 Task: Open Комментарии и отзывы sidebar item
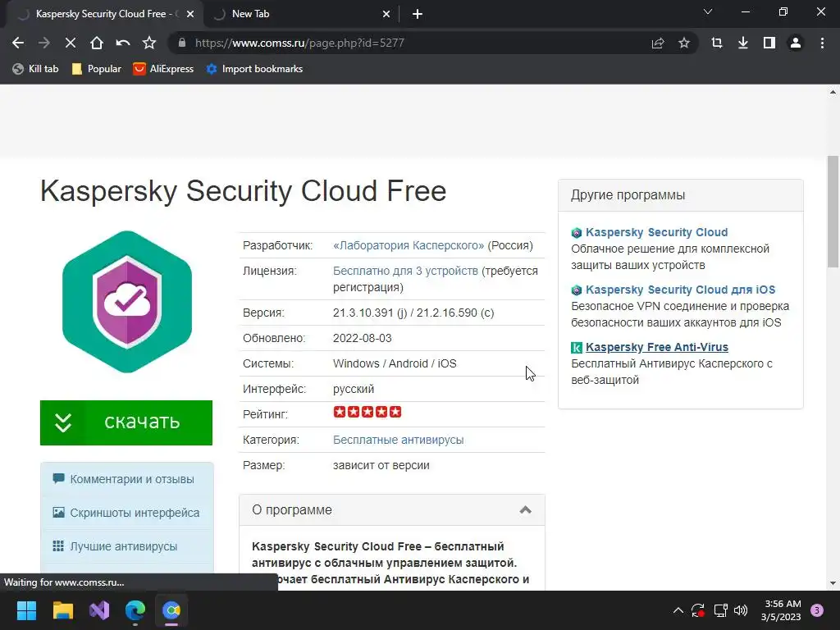pos(127,479)
